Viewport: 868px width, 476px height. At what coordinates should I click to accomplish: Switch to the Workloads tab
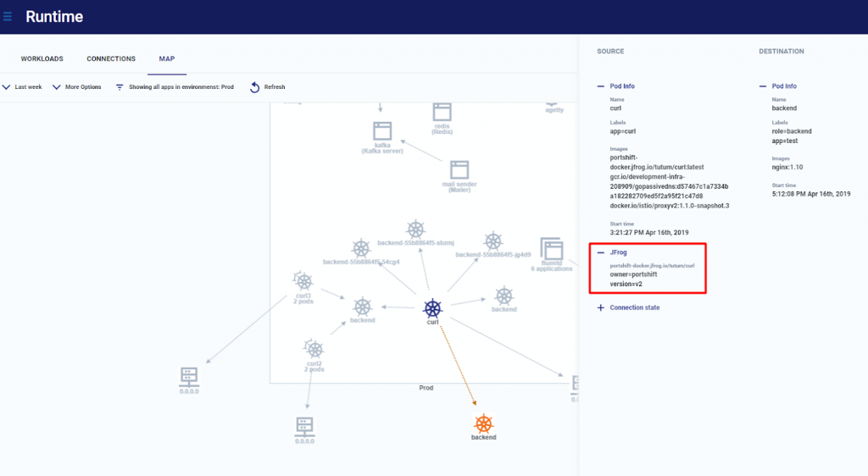point(42,59)
